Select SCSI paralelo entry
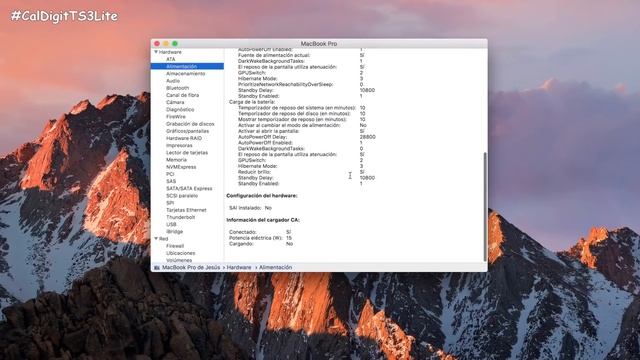 pos(182,196)
